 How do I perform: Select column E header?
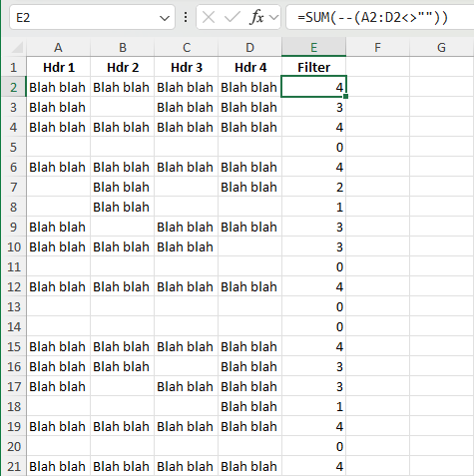(314, 48)
